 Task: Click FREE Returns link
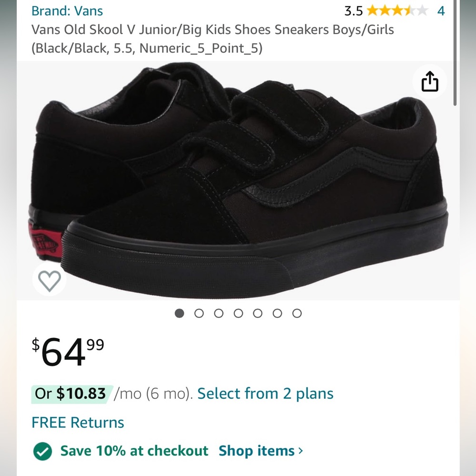click(77, 422)
